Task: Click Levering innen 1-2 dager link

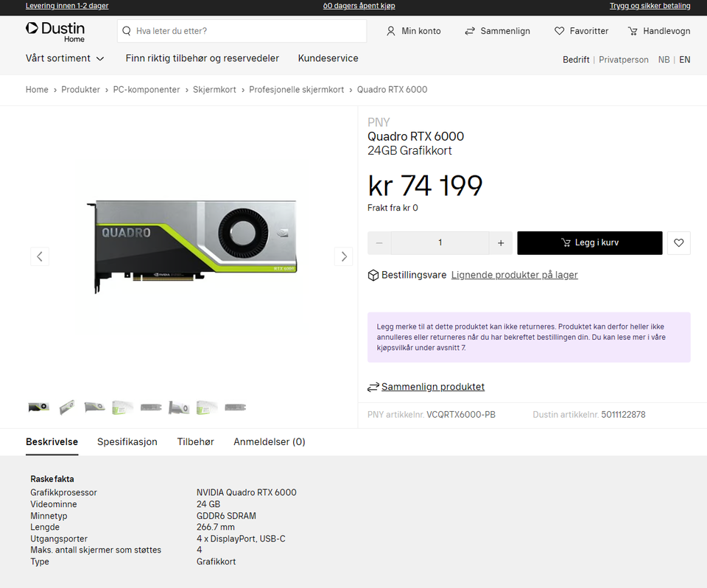Action: 67,6
